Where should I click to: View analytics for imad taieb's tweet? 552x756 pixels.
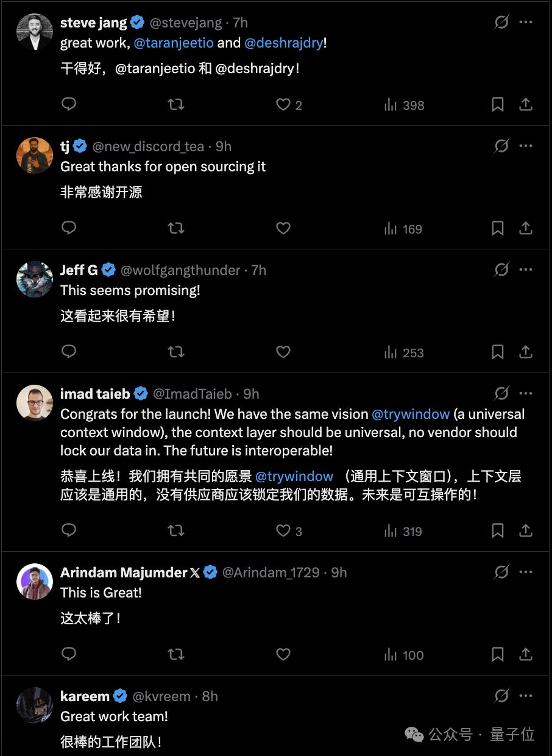pyautogui.click(x=403, y=531)
